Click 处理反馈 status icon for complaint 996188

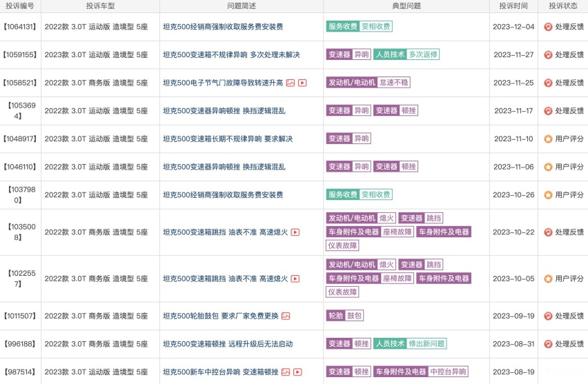click(x=548, y=344)
